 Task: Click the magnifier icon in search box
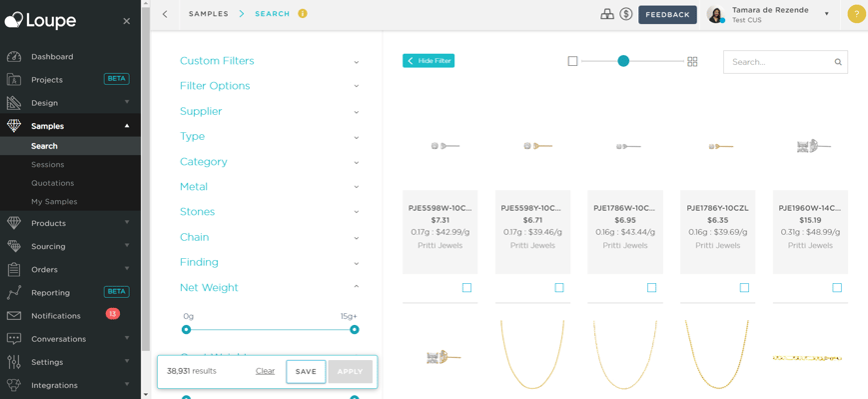[838, 62]
